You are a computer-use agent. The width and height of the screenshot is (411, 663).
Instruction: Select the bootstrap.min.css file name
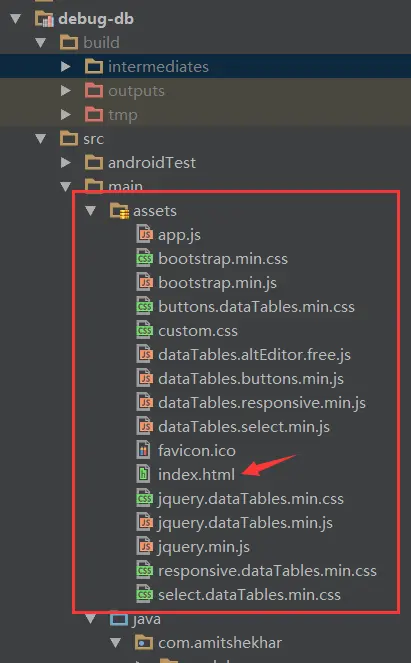pyautogui.click(x=223, y=259)
